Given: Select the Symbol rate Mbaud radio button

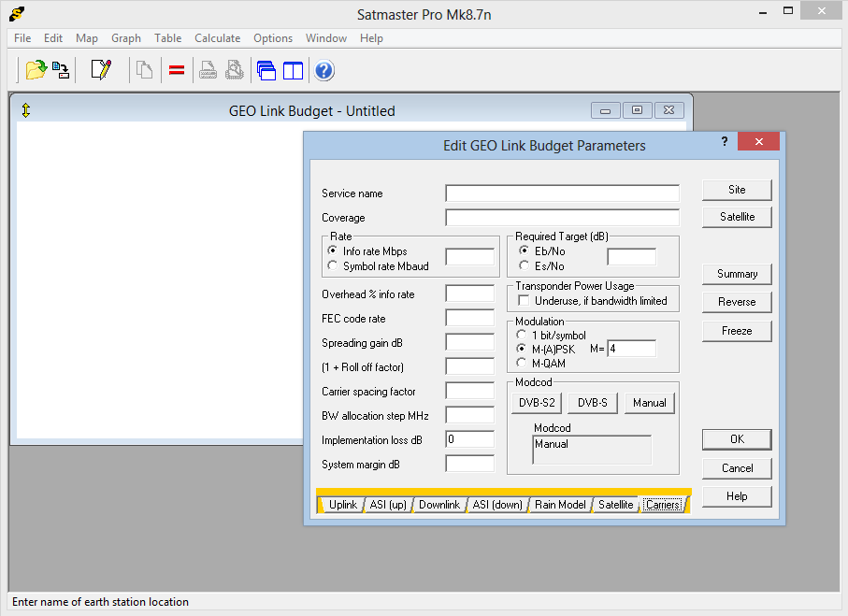Looking at the screenshot, I should [x=333, y=265].
